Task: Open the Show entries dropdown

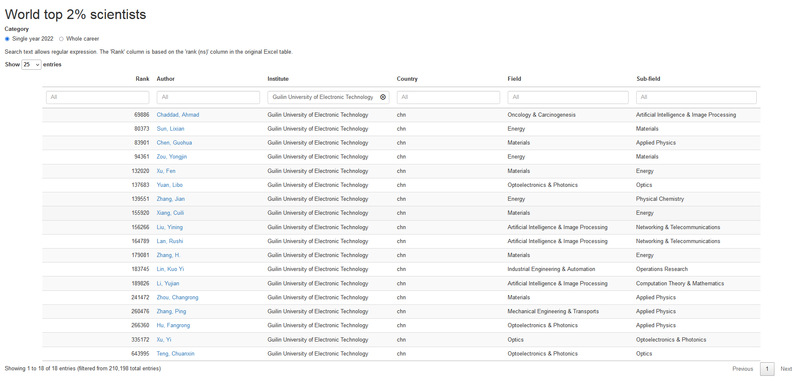Action: [31, 65]
